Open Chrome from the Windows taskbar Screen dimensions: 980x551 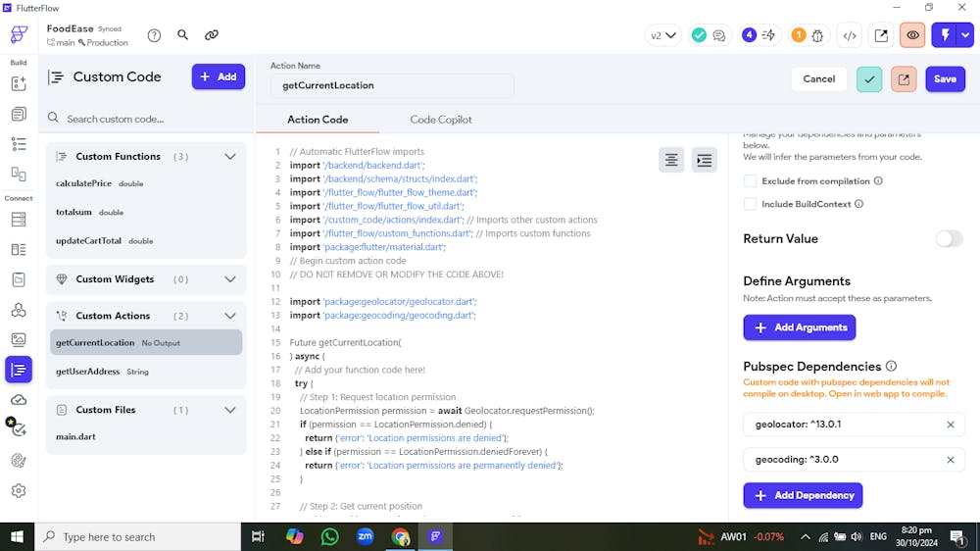coord(400,536)
